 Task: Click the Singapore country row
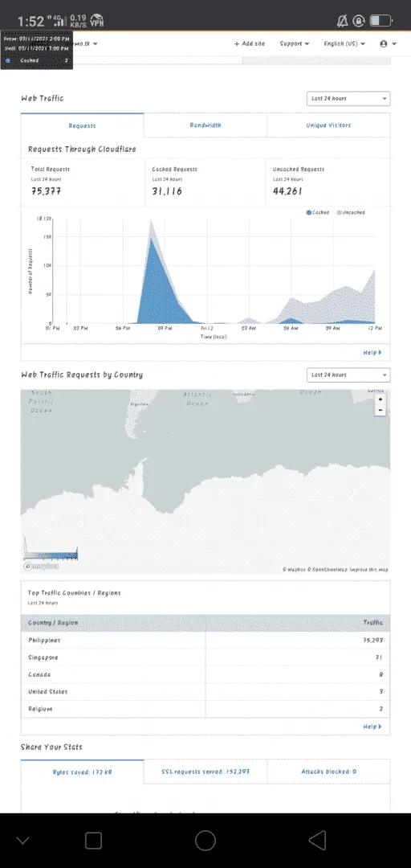click(x=205, y=657)
